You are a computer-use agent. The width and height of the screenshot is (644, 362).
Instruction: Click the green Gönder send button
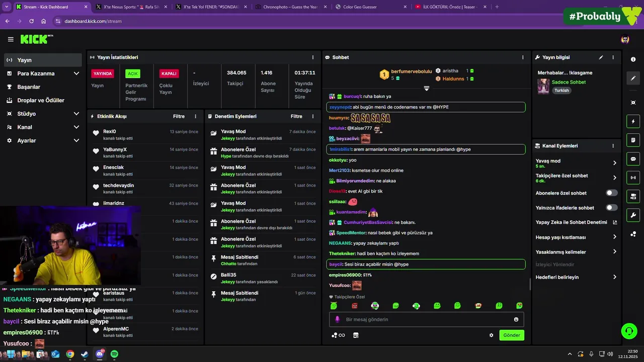(512, 335)
